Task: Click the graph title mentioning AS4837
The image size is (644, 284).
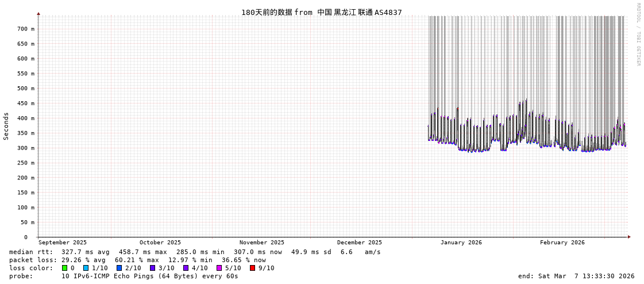Action: 321,12
